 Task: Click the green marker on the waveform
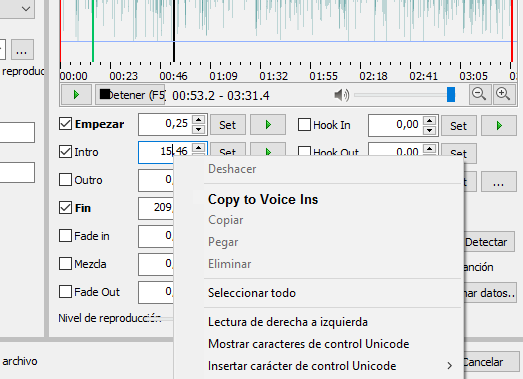pos(93,31)
